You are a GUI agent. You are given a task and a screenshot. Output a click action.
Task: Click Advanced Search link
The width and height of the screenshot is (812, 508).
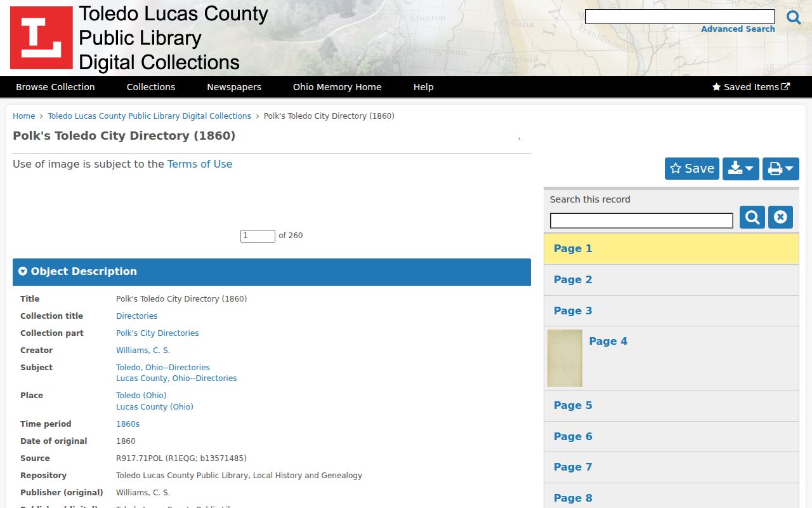(x=738, y=29)
